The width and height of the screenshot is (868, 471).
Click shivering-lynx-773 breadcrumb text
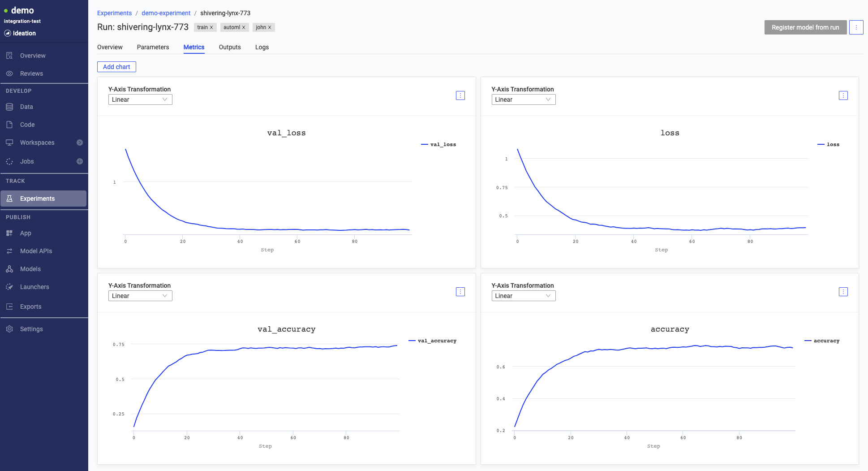pos(225,13)
